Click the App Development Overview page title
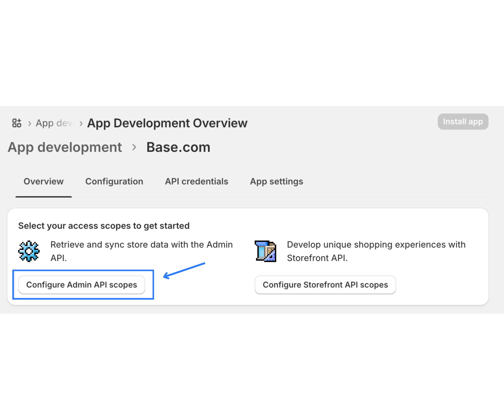 167,123
